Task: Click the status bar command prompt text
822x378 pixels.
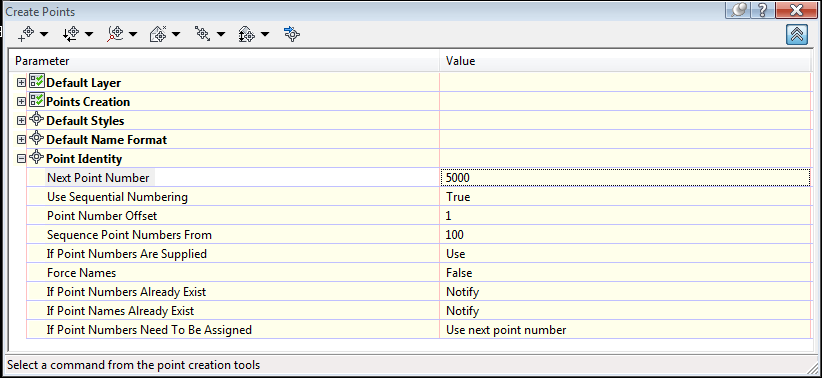Action: coord(133,365)
